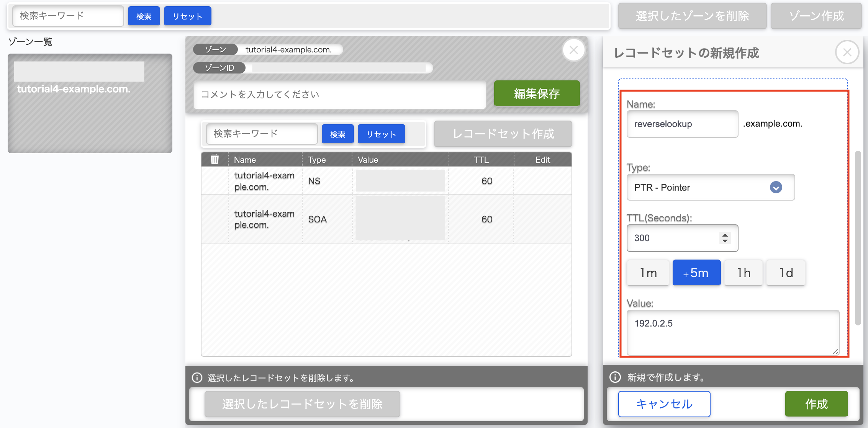This screenshot has height=428, width=868.
Task: Add five minutes with +5m button
Action: pyautogui.click(x=696, y=273)
